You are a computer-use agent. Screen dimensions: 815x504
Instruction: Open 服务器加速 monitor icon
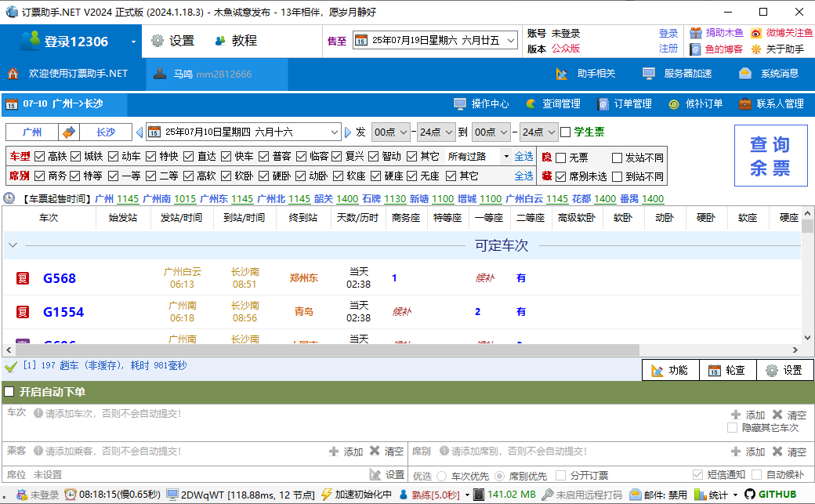point(677,74)
